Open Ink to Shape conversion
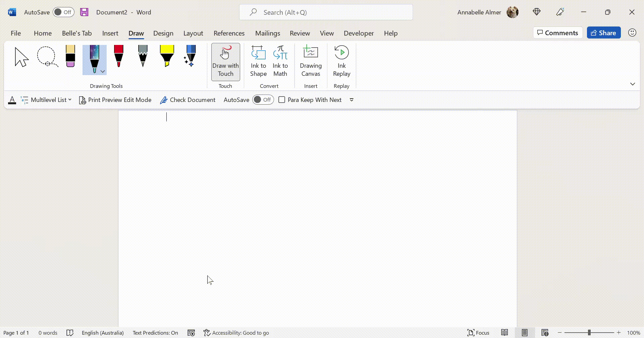Screen dimensions: 644x338 [x=258, y=62]
